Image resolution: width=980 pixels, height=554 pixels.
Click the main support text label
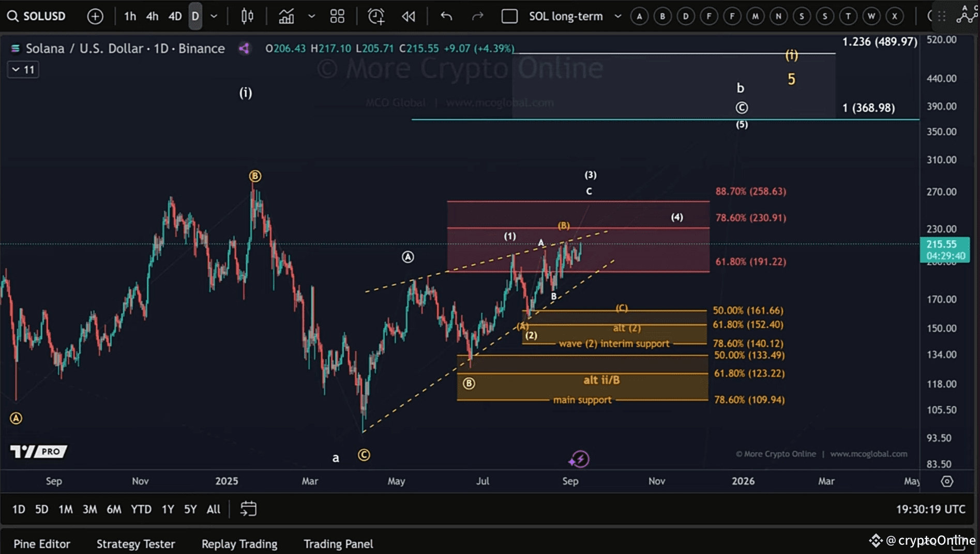click(582, 400)
